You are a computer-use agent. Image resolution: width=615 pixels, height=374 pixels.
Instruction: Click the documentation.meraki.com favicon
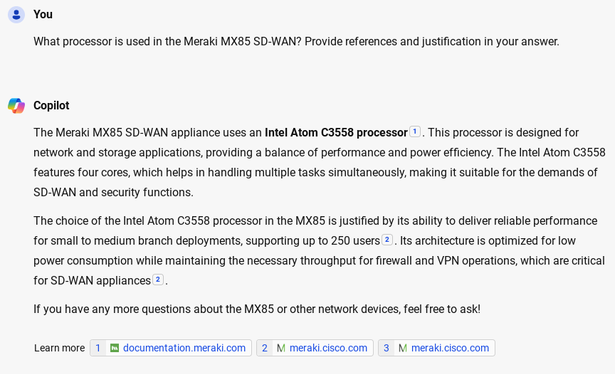pyautogui.click(x=115, y=348)
